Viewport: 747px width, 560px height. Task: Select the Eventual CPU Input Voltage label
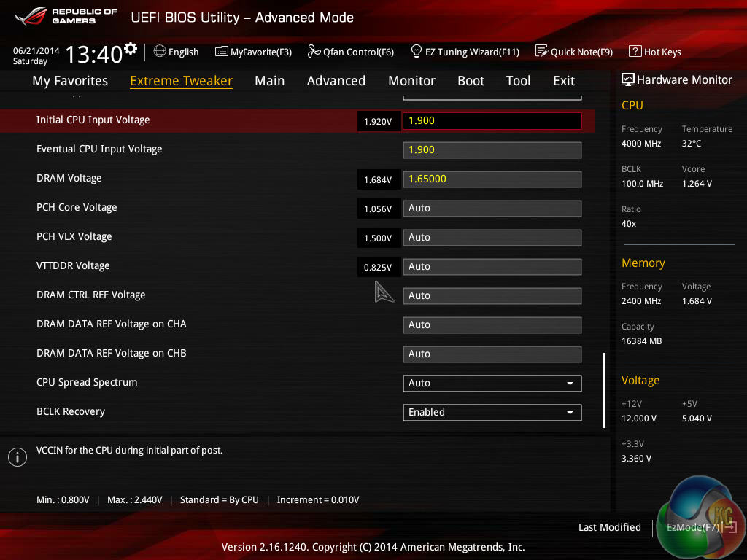click(x=99, y=149)
